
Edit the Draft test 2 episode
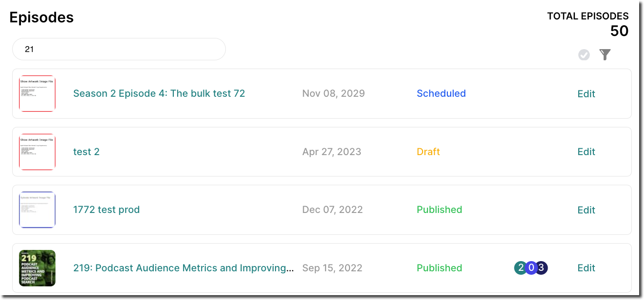point(586,152)
